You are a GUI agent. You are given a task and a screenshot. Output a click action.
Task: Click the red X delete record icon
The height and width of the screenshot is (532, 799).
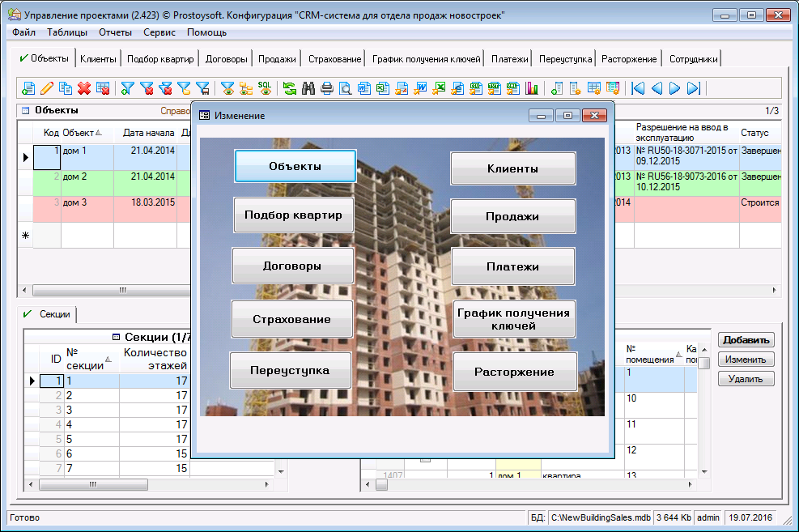coord(83,88)
